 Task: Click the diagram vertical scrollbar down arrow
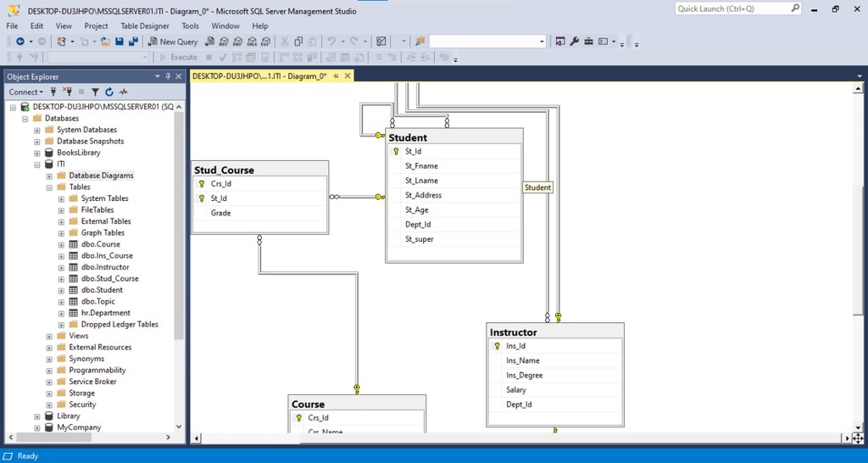tap(859, 427)
